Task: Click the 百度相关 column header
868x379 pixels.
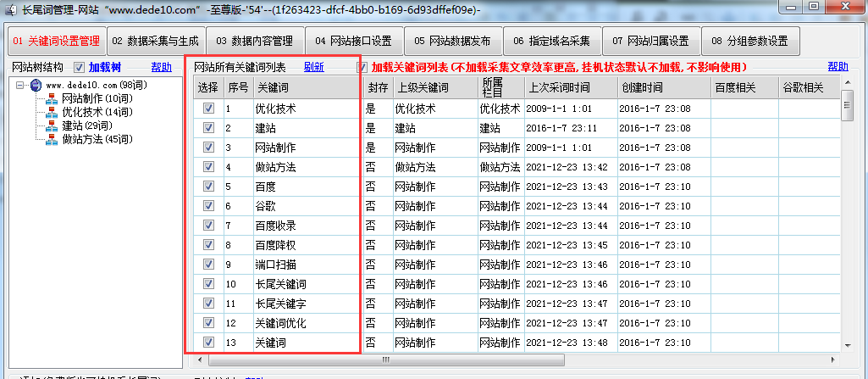Action: 744,87
